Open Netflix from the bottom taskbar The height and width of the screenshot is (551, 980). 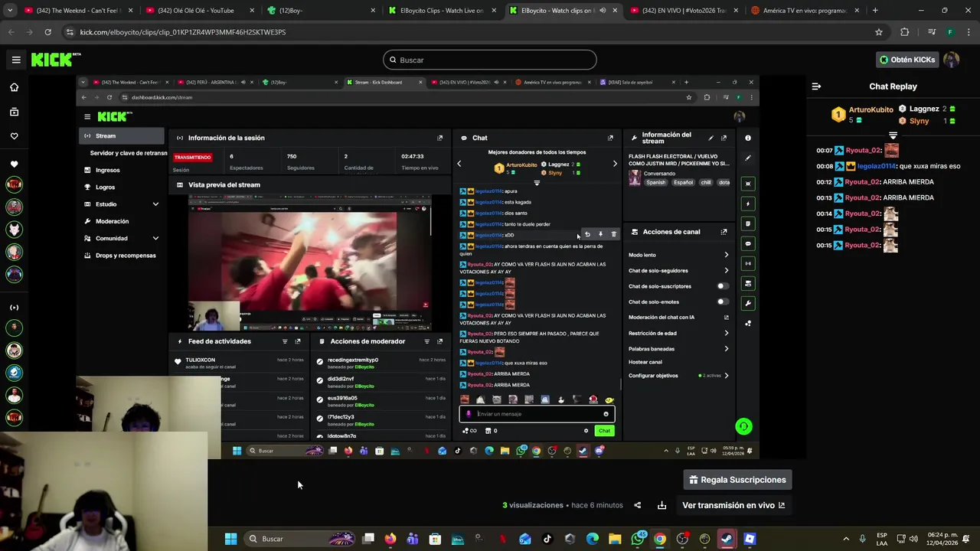[502, 539]
